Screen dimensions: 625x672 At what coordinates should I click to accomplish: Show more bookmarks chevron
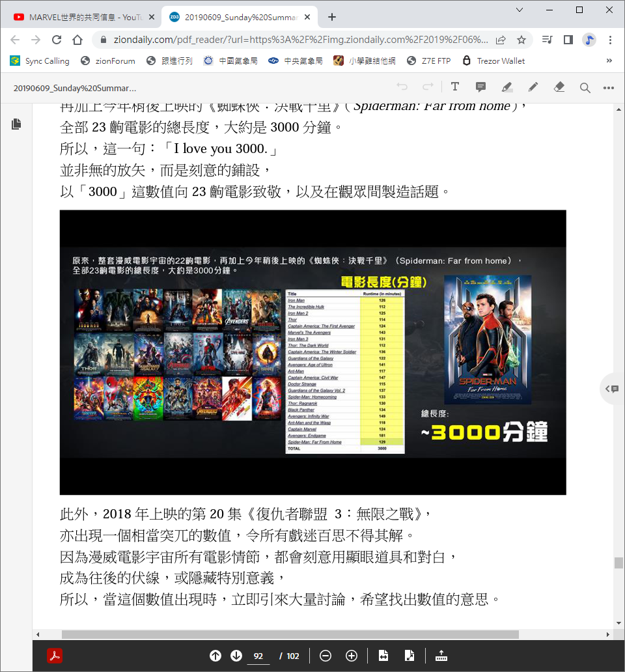(609, 61)
